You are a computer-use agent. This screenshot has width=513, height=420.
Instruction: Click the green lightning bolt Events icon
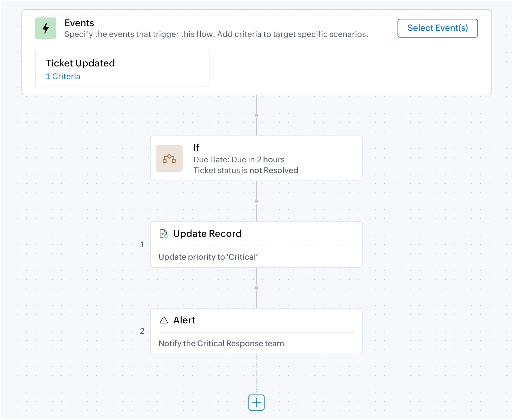(46, 28)
